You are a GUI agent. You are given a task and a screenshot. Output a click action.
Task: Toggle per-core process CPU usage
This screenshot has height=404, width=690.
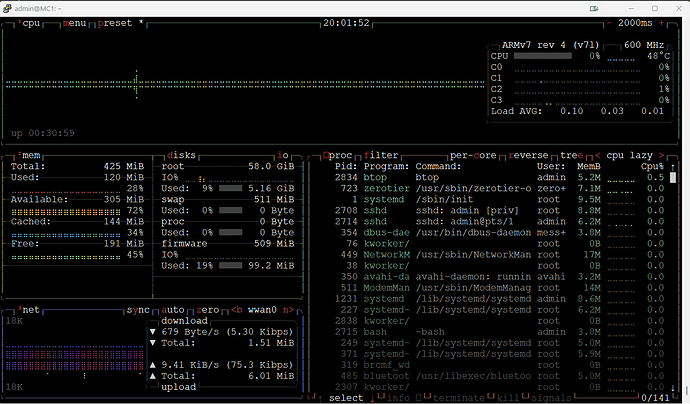click(x=473, y=155)
